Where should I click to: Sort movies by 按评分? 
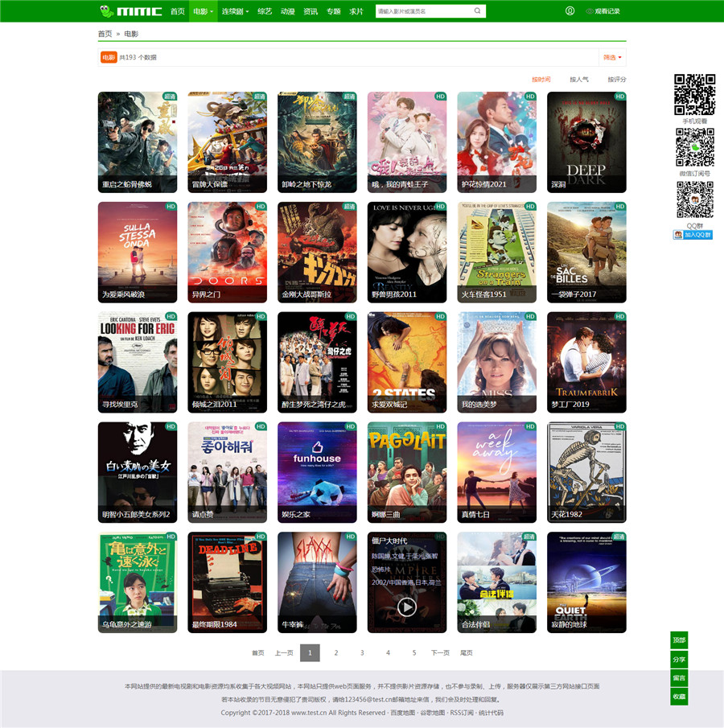point(616,80)
